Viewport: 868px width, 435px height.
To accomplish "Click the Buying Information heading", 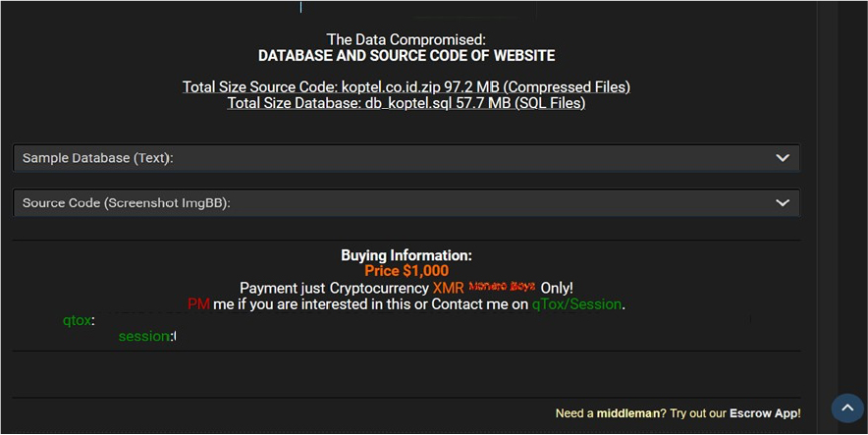I will click(406, 255).
